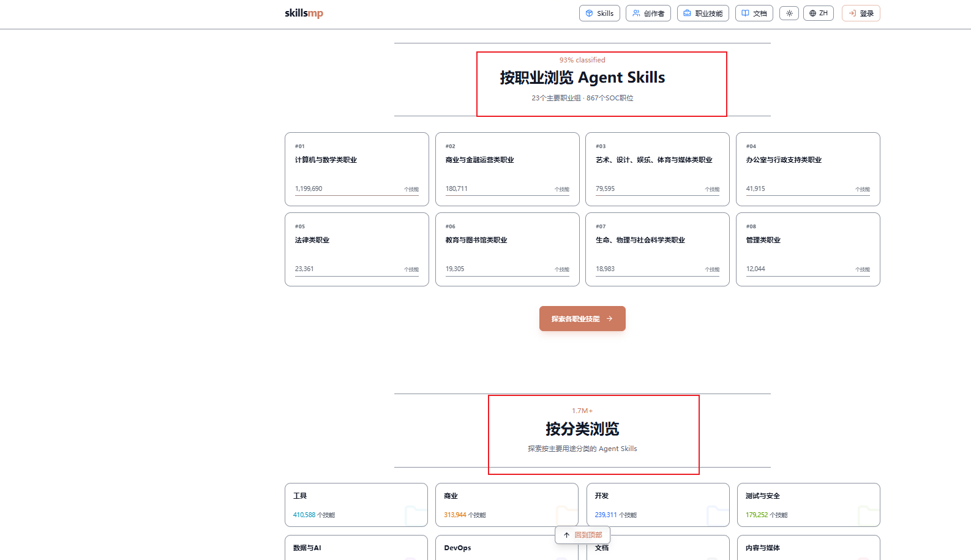Click the 179,252 count in 测试与安全 card
Image resolution: width=971 pixels, height=560 pixels.
757,515
